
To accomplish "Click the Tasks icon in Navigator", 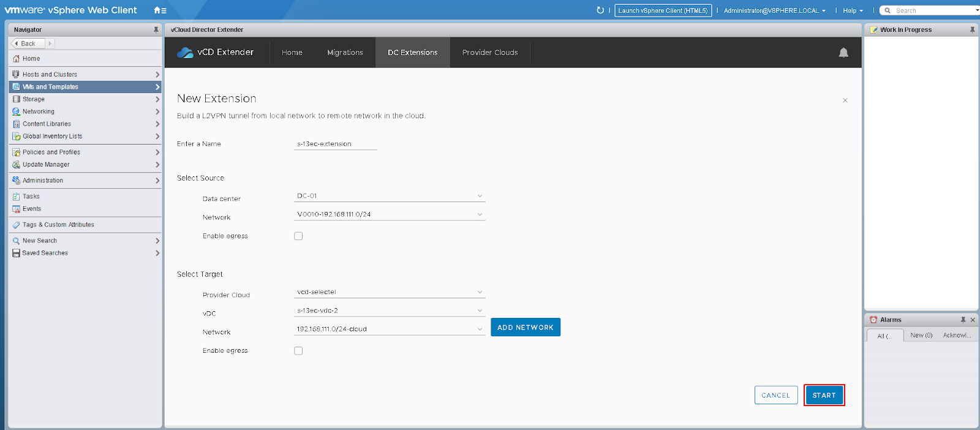I will pyautogui.click(x=16, y=197).
